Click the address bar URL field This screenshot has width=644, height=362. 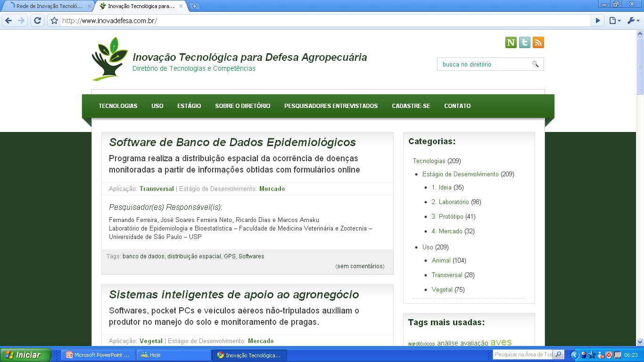click(325, 21)
